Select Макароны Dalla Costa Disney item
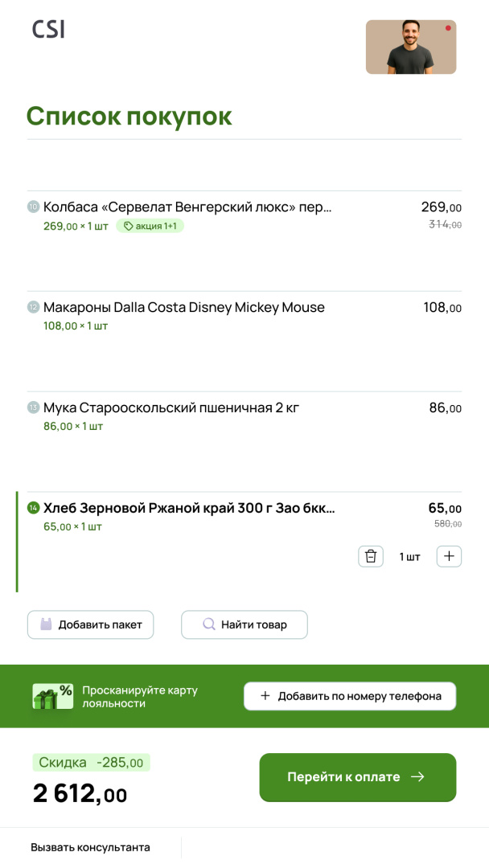This screenshot has width=489, height=868. 184,307
